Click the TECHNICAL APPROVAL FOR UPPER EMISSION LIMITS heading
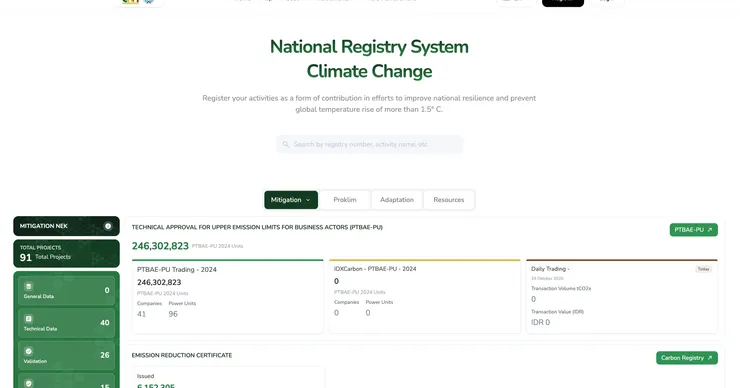This screenshot has width=740, height=388. pos(257,228)
